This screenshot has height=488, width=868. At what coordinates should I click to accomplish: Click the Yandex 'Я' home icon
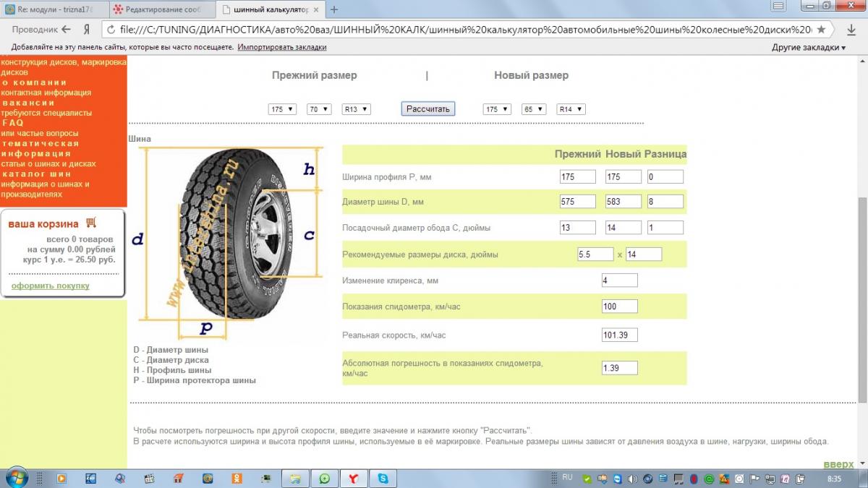86,30
